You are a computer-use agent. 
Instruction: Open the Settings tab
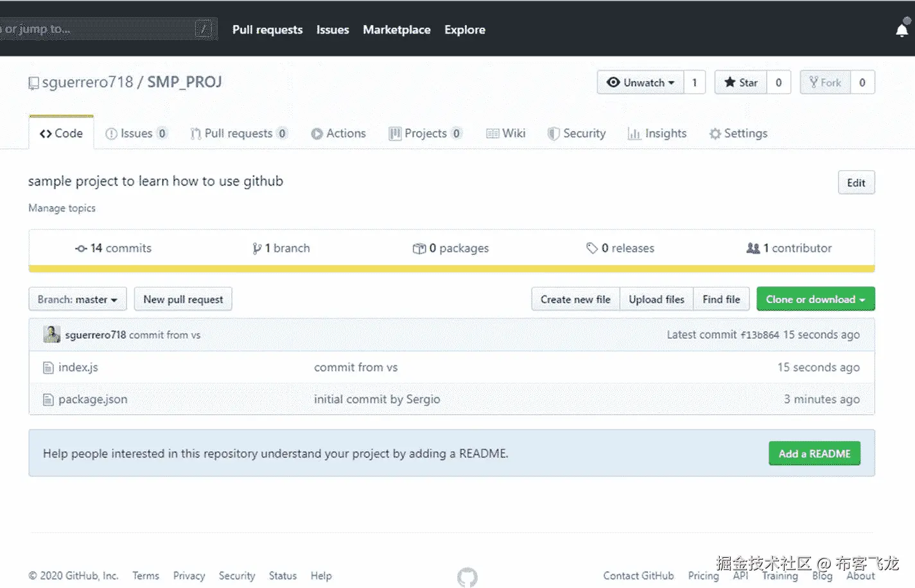[x=738, y=134]
